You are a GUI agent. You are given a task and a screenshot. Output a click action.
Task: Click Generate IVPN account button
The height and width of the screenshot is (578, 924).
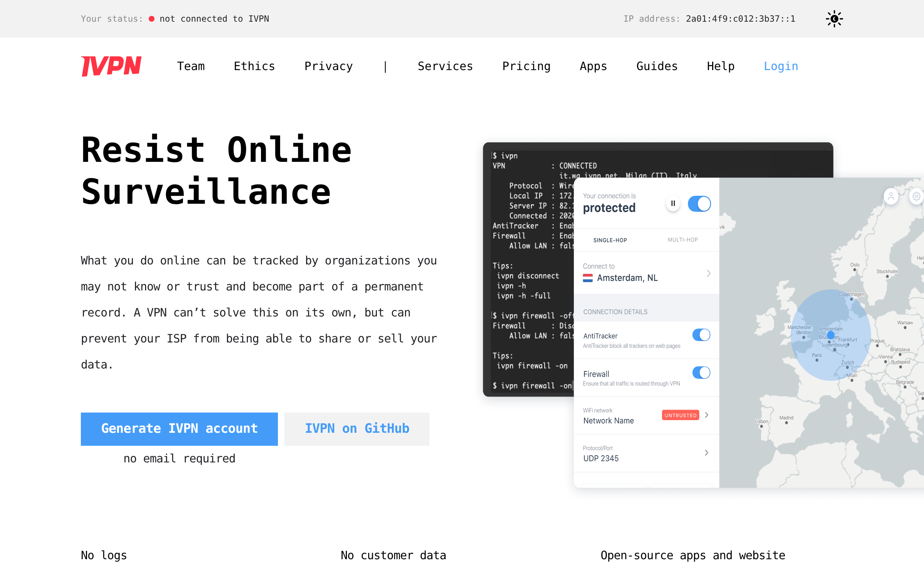coord(179,429)
